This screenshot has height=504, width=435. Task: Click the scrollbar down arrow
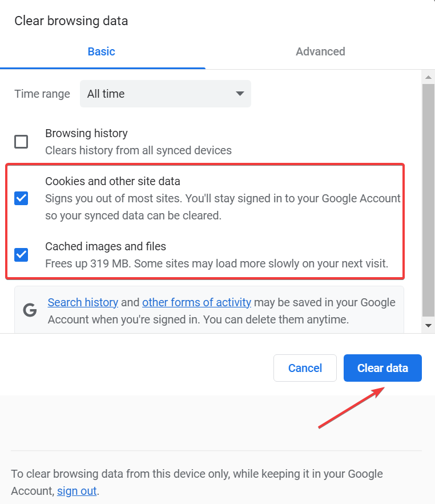[428, 326]
